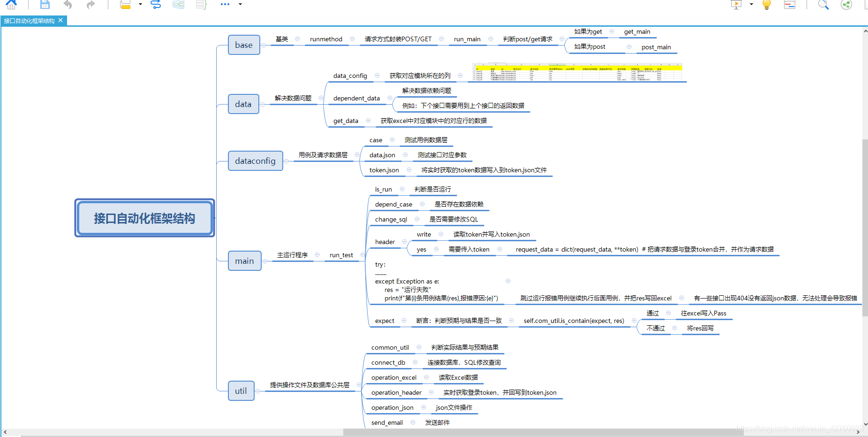Click the light bulb brainstorm icon
The image size is (868, 437).
[x=767, y=5]
